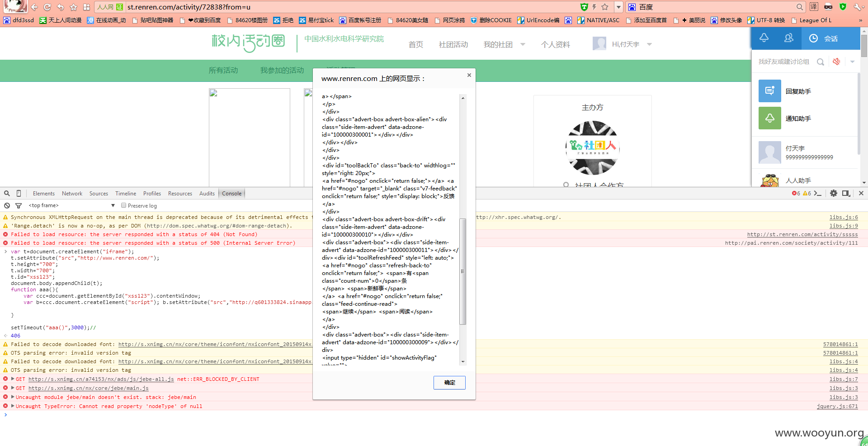Clear console with the circle-slash icon
The image size is (868, 446).
pyautogui.click(x=7, y=205)
